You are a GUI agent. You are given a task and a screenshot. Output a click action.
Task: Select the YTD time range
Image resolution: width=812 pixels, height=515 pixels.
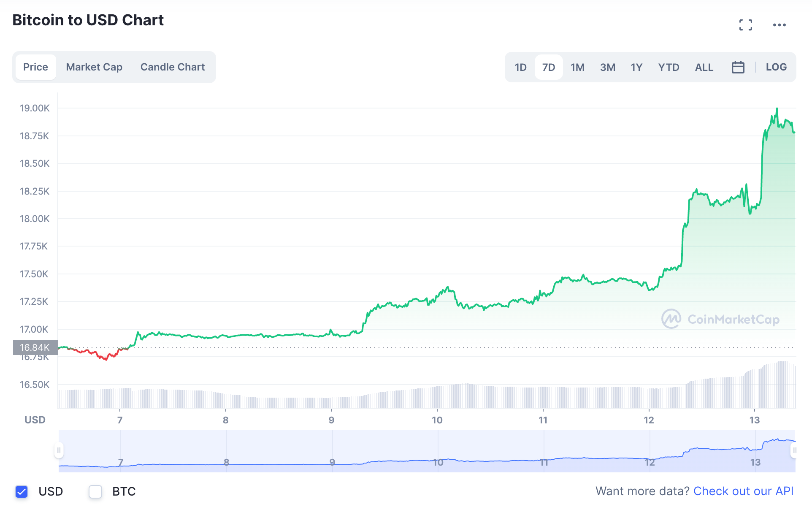click(669, 68)
